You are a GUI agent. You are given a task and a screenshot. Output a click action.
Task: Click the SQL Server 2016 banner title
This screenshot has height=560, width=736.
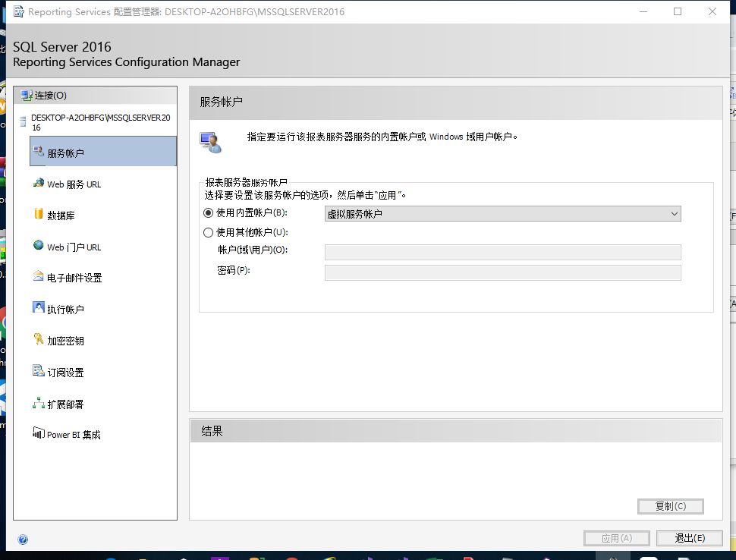(62, 47)
